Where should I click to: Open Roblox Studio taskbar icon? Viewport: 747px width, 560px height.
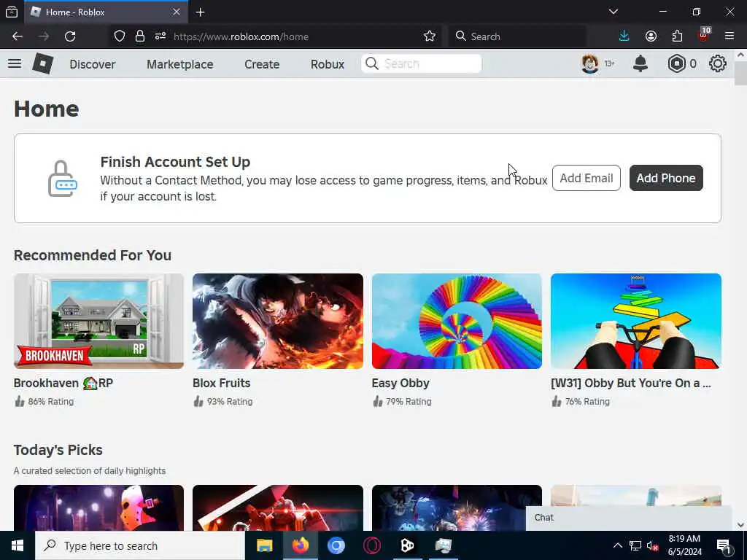tap(407, 545)
